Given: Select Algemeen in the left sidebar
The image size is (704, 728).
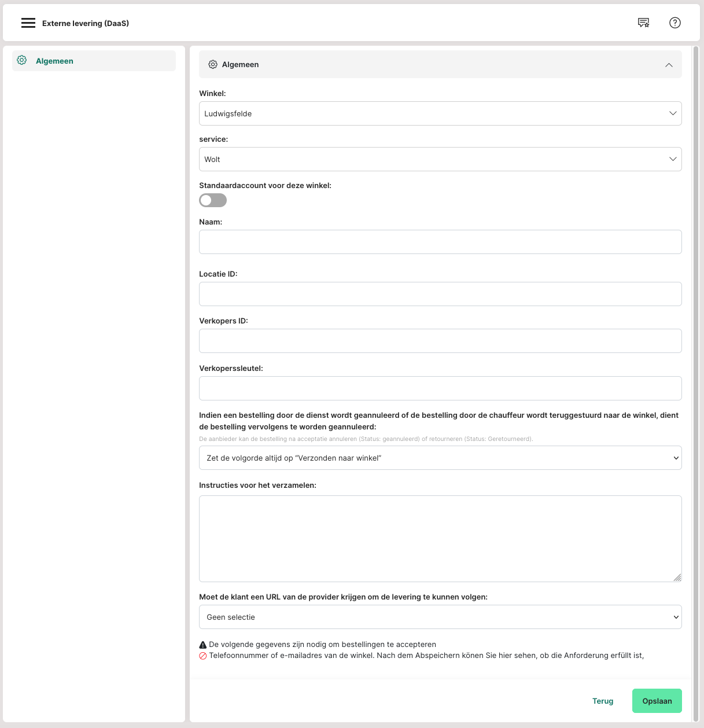Looking at the screenshot, I should pyautogui.click(x=54, y=61).
